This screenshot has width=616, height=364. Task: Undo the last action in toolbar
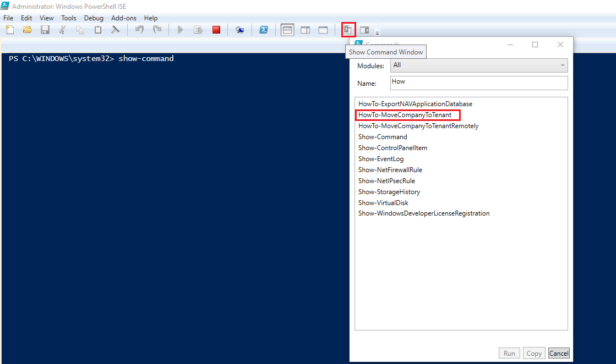pyautogui.click(x=139, y=30)
